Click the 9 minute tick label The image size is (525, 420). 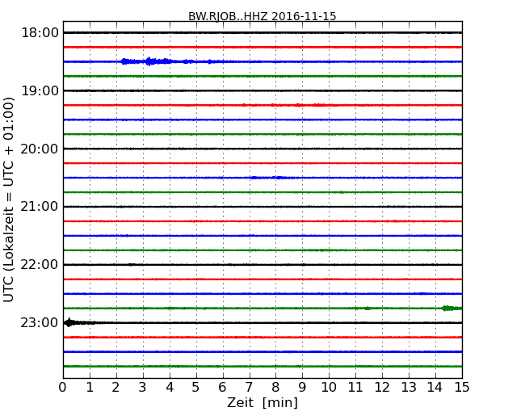[302, 387]
